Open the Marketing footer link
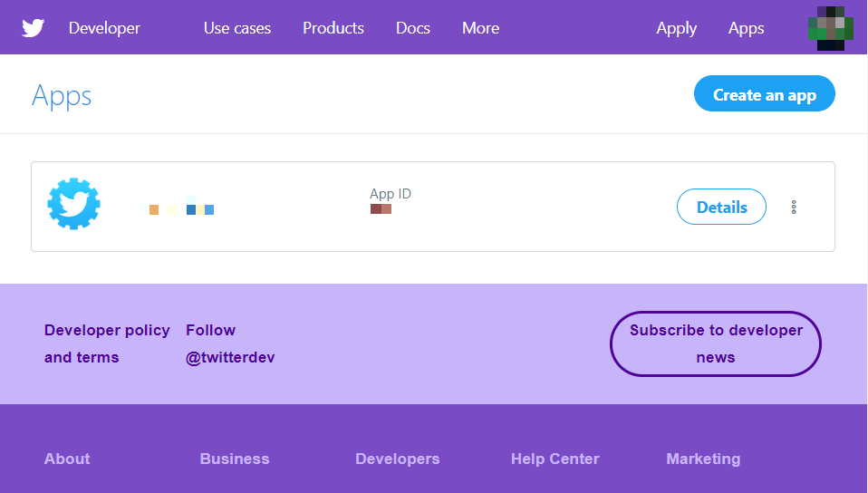The height and width of the screenshot is (493, 868). pyautogui.click(x=703, y=459)
